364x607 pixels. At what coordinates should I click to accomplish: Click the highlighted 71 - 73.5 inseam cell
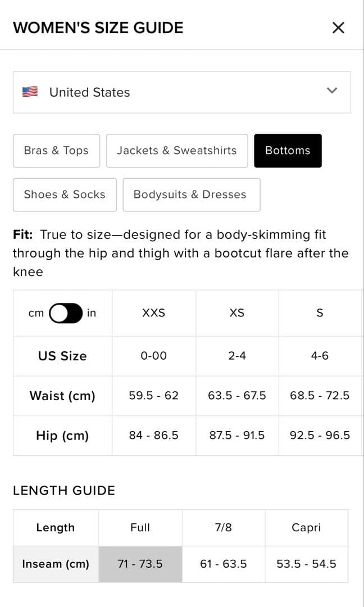(140, 564)
